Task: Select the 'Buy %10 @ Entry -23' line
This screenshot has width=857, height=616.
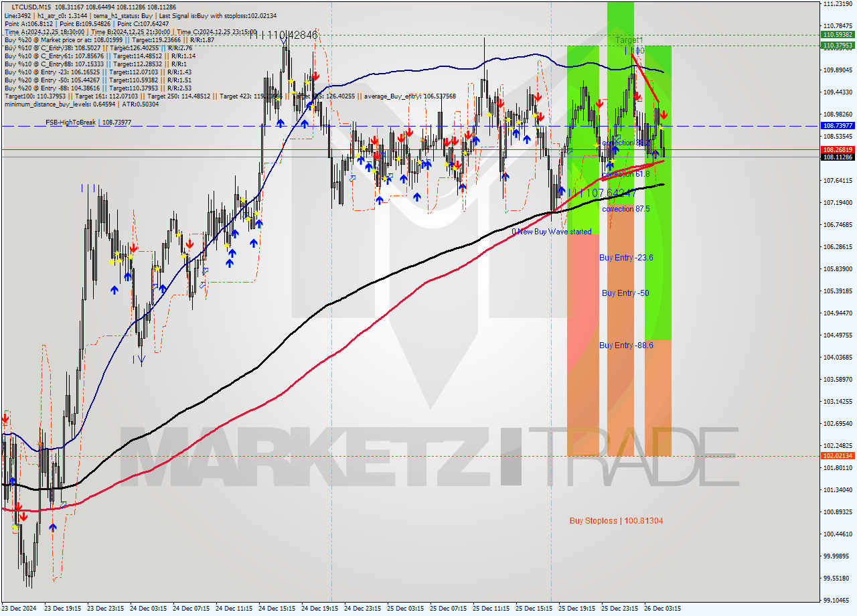Action: (x=98, y=72)
